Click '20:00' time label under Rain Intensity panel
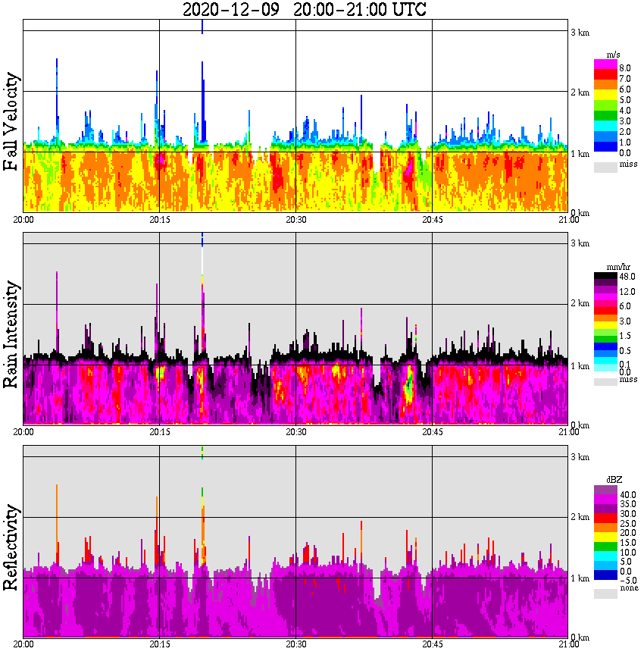 point(23,432)
